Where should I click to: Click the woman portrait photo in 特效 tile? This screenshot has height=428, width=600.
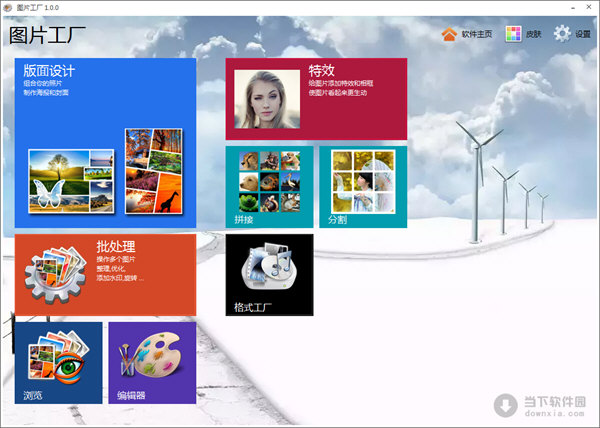click(x=267, y=99)
